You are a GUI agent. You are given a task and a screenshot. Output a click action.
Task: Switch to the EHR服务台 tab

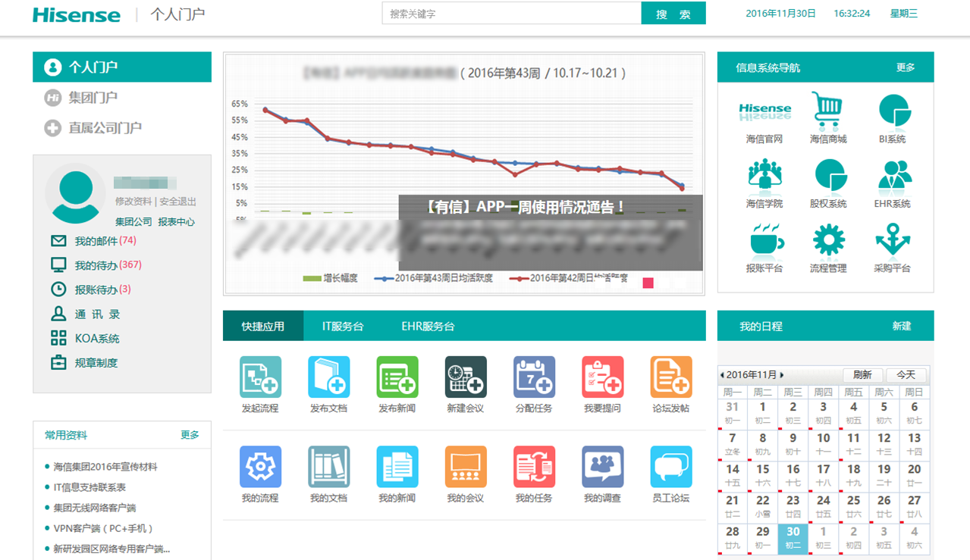(x=428, y=327)
